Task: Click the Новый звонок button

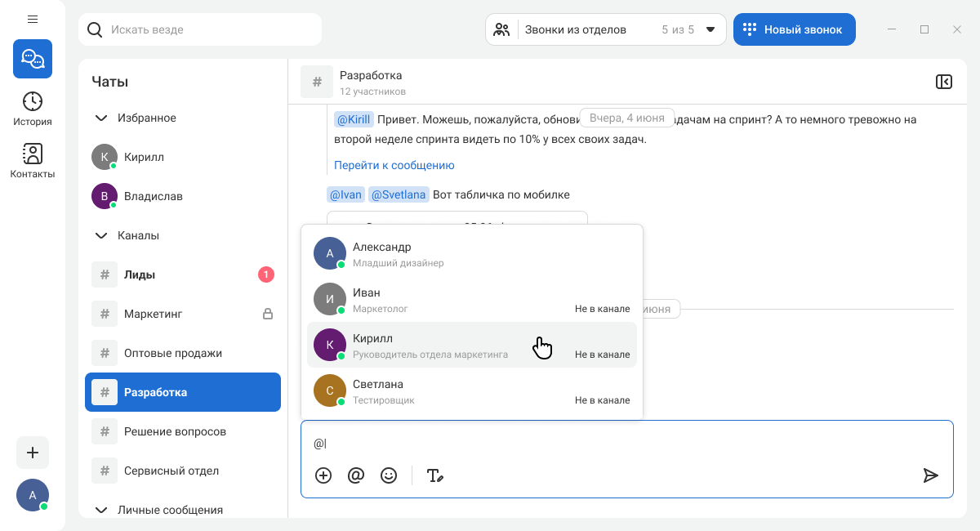Action: point(794,29)
